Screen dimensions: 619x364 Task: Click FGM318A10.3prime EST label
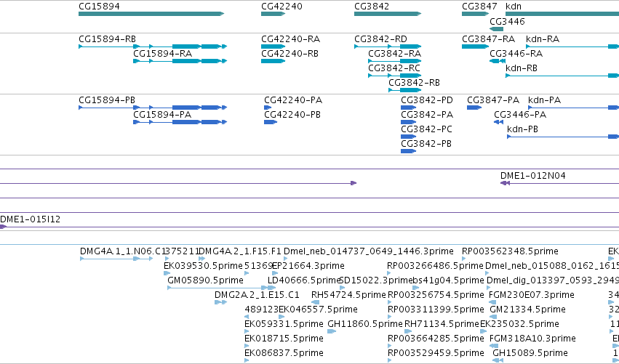coord(532,339)
